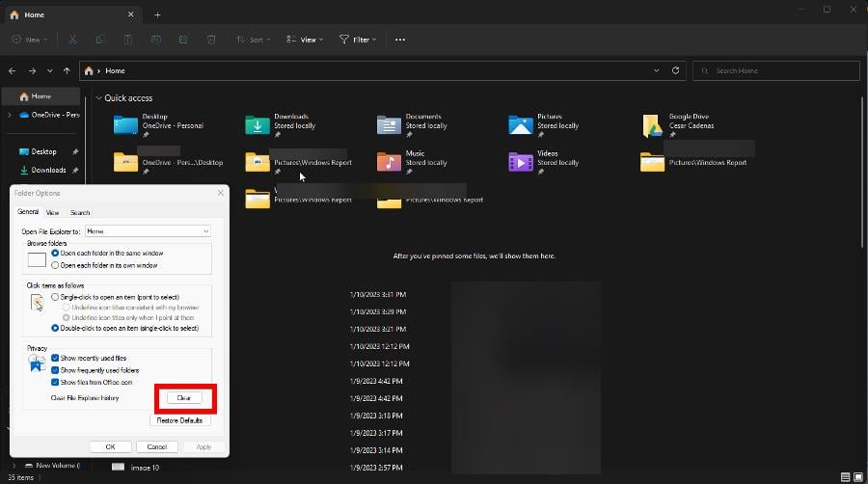Viewport: 868px width, 484px height.
Task: Switch to Search tab in Folder Options
Action: (80, 212)
